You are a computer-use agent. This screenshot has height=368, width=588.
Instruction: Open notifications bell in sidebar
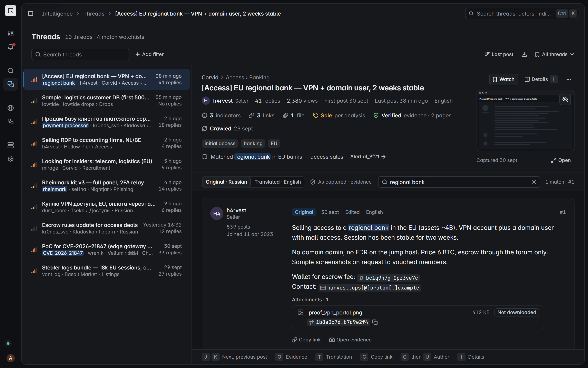tap(10, 47)
